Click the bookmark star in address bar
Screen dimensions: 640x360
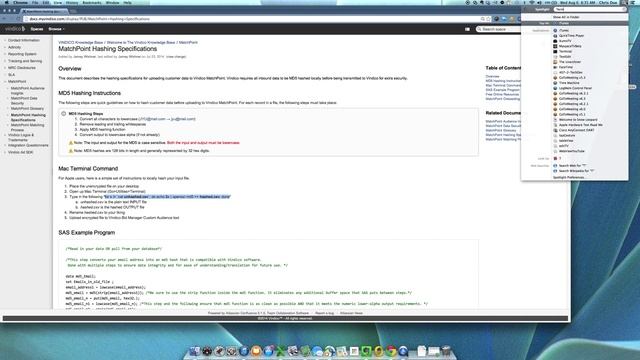[489, 19]
